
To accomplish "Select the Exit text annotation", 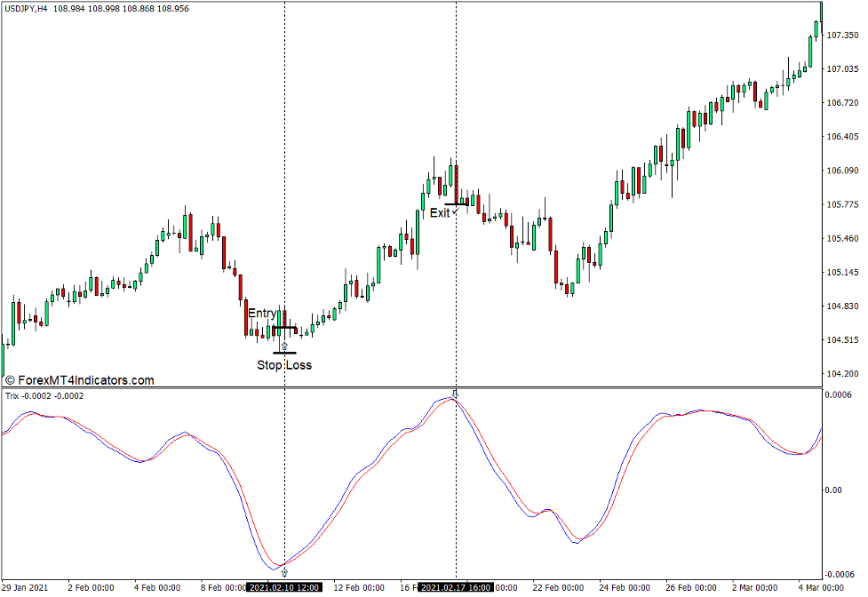I will pyautogui.click(x=438, y=212).
